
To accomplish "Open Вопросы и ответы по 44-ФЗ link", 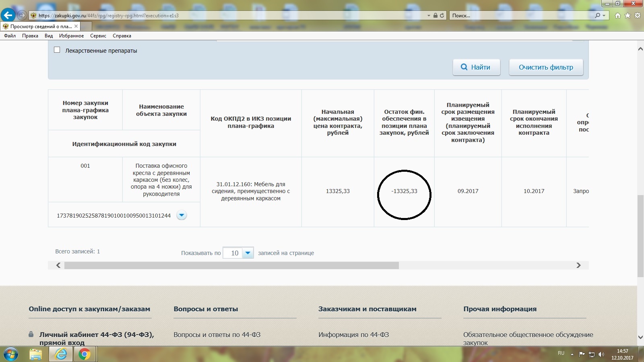I will point(217,335).
